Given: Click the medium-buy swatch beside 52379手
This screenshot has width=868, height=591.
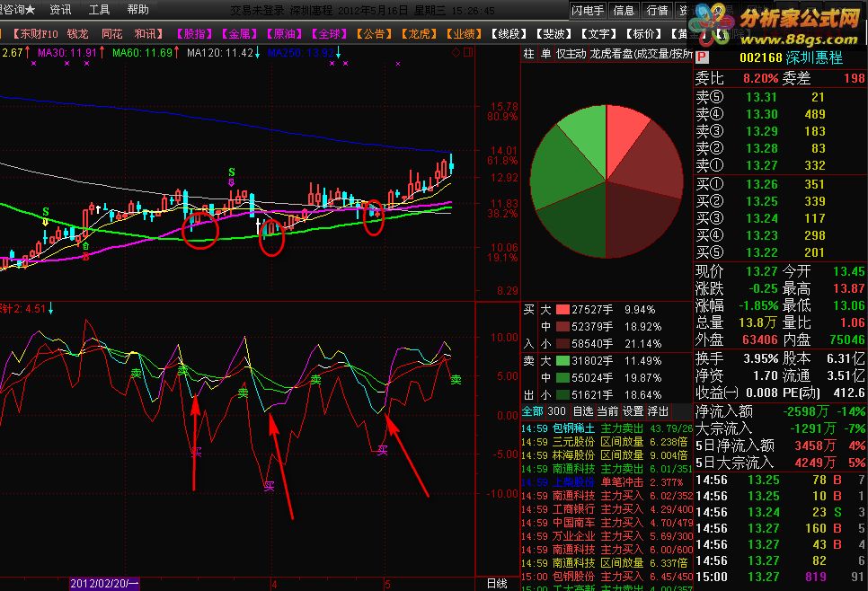Looking at the screenshot, I should click(562, 327).
